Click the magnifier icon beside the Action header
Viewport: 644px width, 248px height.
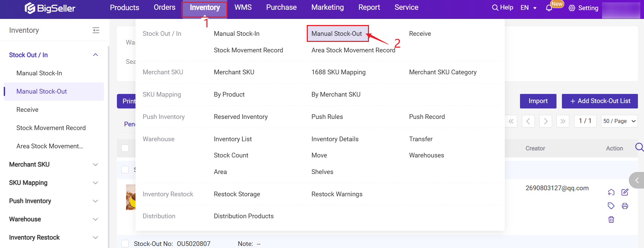coord(639,147)
